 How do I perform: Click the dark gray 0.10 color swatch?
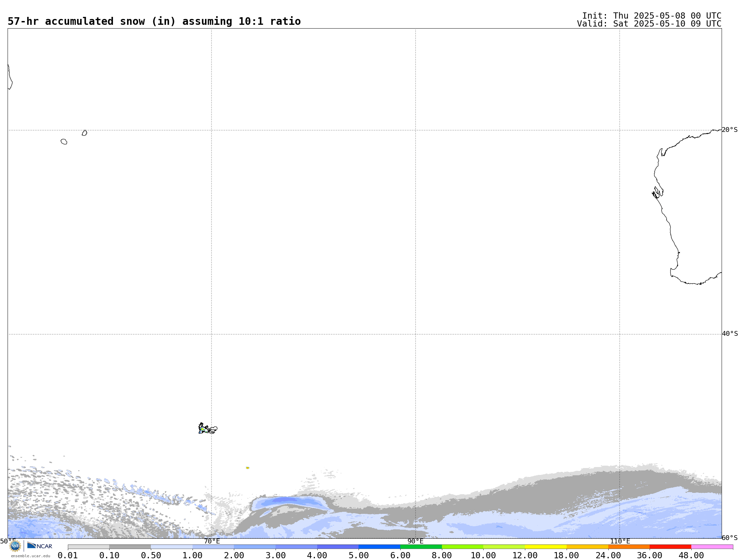(130, 547)
